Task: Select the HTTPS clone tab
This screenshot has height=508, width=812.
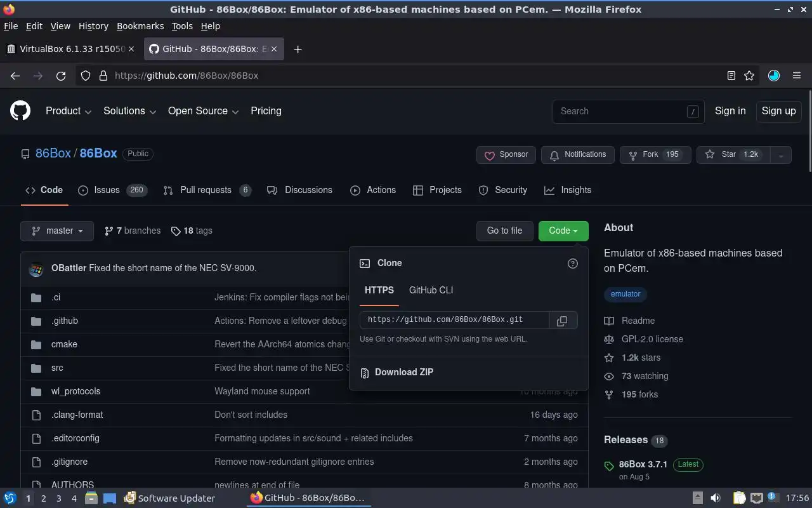Action: click(x=379, y=290)
